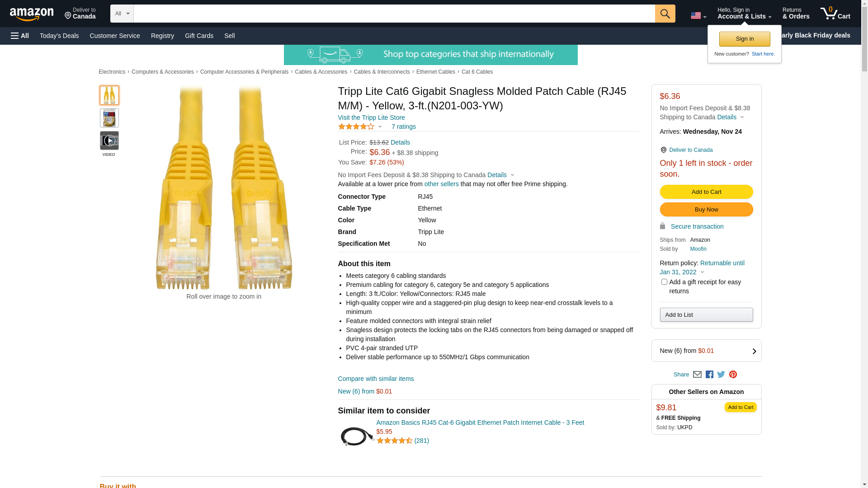Screen dimensions: 868x488
Task: Open Gift Cards navigation item
Action: tap(199, 36)
